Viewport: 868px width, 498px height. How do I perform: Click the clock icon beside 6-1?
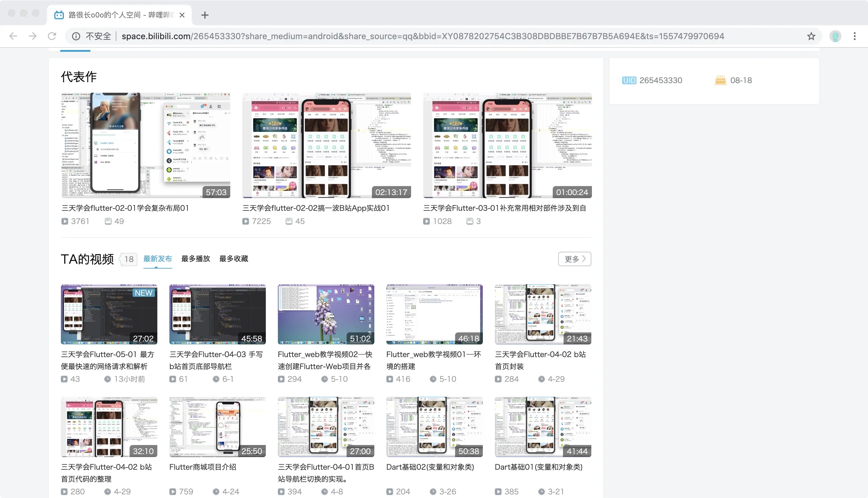pyautogui.click(x=216, y=379)
